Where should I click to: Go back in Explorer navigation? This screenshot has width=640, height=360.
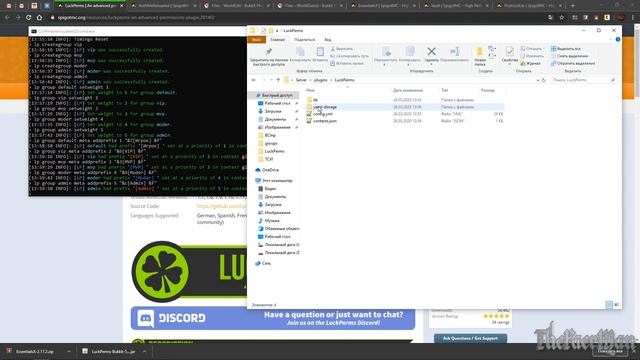point(254,80)
